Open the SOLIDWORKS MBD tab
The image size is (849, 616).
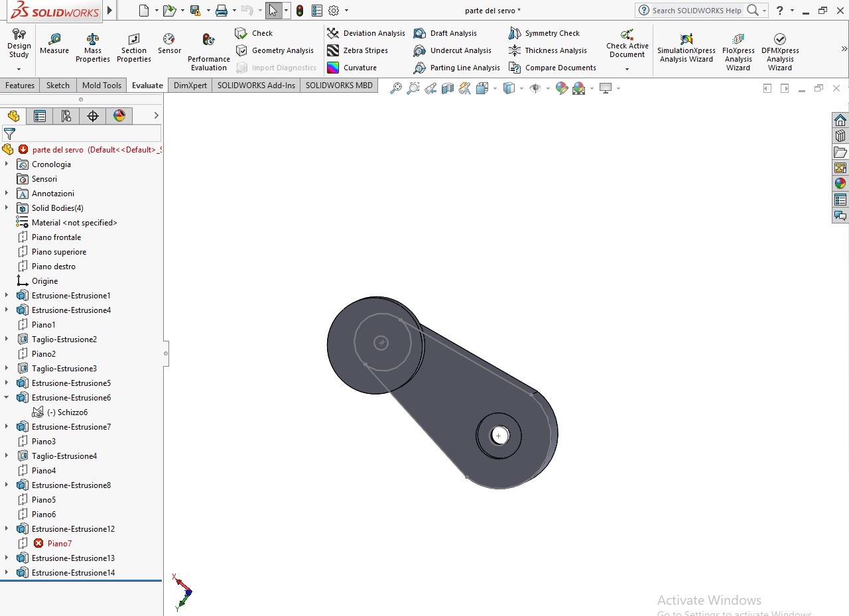point(339,86)
